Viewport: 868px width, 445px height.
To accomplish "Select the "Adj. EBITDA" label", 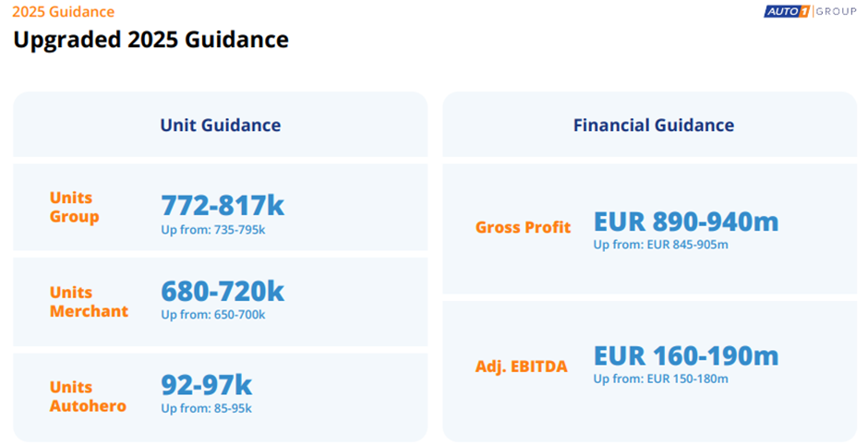I will [521, 367].
